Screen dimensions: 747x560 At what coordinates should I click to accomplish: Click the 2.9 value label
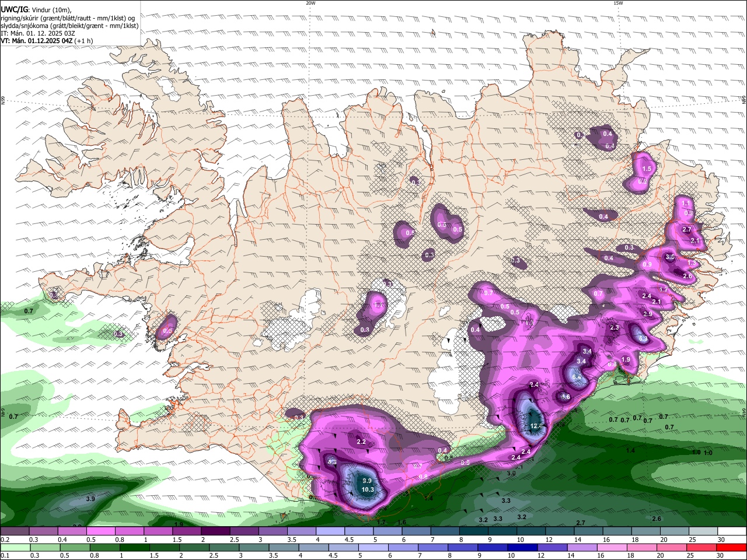click(648, 314)
